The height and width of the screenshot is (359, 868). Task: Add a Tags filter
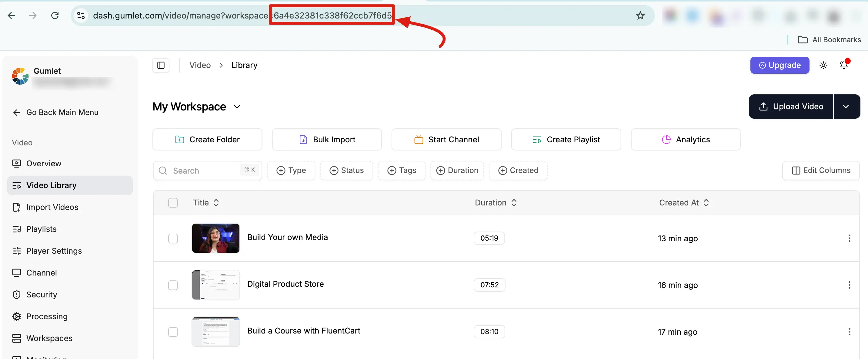(402, 170)
